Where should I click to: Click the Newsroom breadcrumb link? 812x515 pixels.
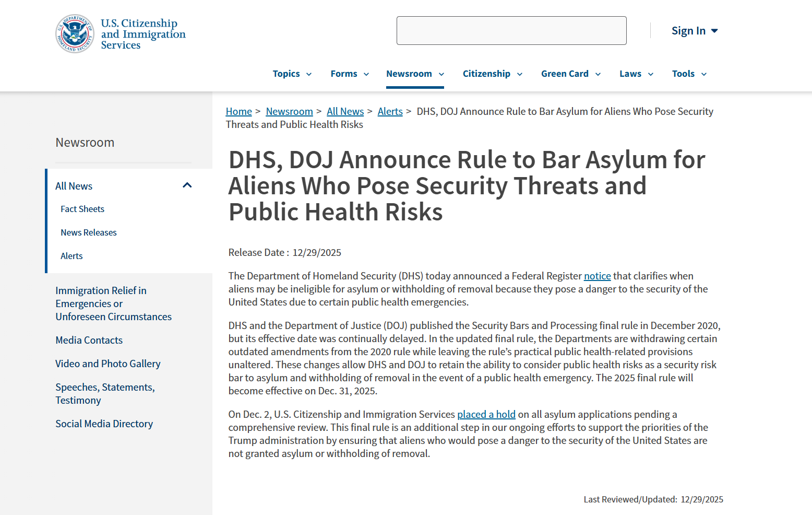(x=289, y=111)
